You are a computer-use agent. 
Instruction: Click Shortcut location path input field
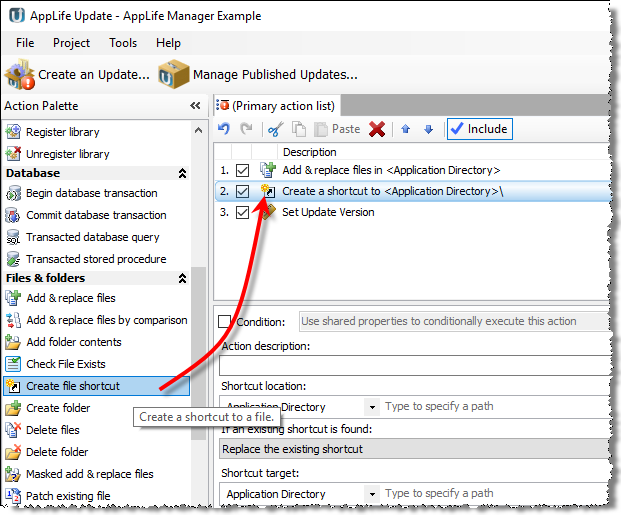(x=495, y=406)
